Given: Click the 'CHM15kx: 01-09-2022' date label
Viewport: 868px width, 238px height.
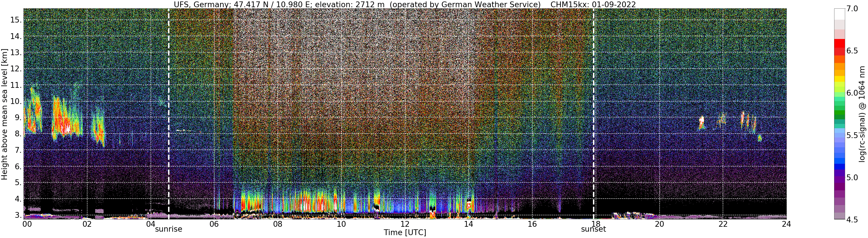Looking at the screenshot, I should tap(594, 4).
